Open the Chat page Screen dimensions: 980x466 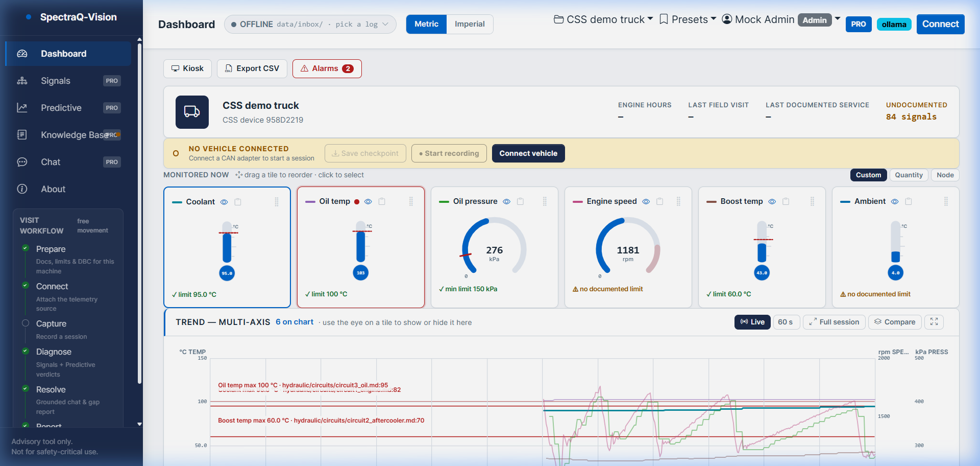pos(68,162)
